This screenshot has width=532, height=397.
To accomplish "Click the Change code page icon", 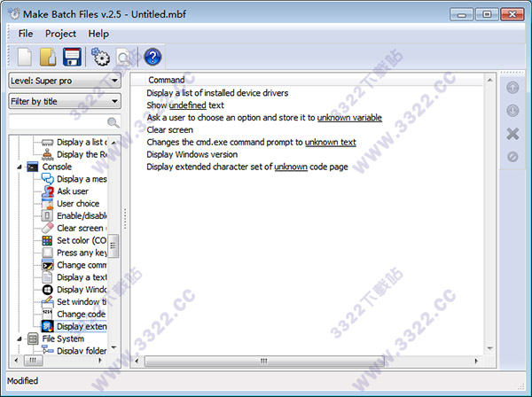I will point(47,314).
